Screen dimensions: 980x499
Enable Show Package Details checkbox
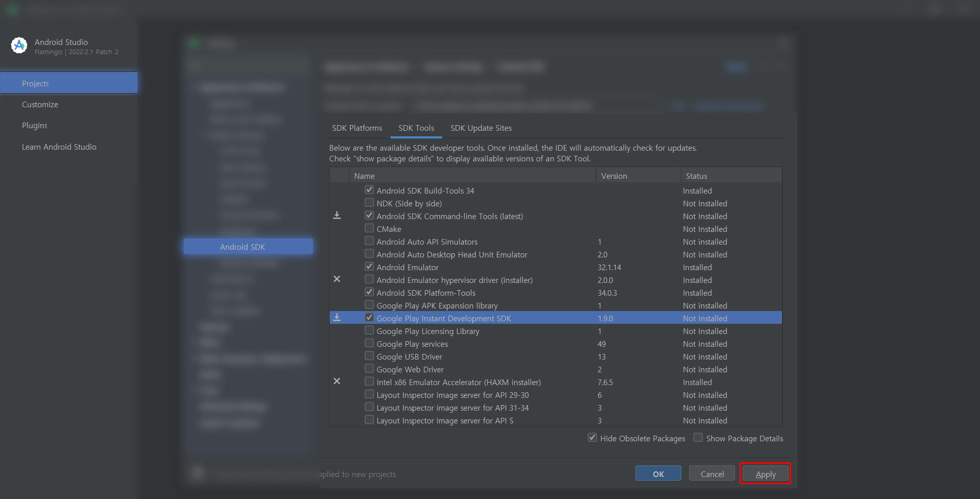click(x=698, y=438)
